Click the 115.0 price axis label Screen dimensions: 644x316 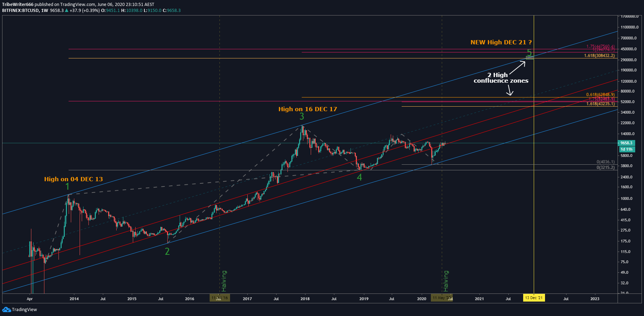626,252
